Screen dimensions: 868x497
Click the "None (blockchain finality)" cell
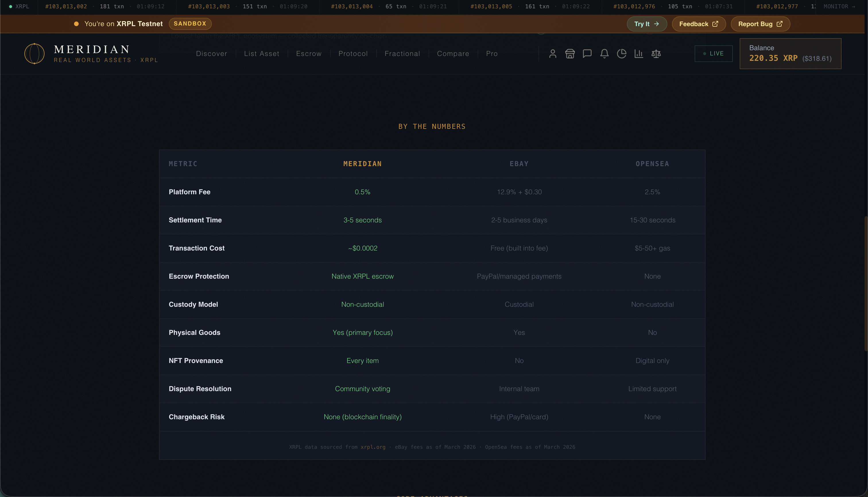[362, 417]
